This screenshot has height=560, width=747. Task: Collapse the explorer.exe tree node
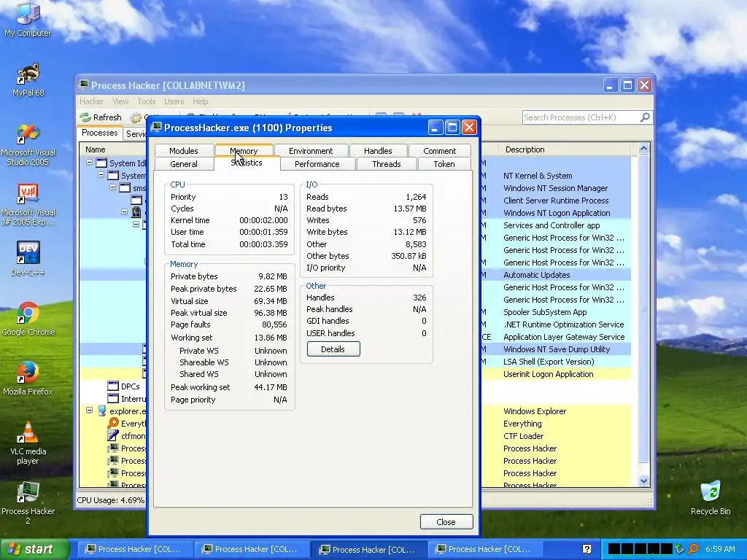pos(89,410)
